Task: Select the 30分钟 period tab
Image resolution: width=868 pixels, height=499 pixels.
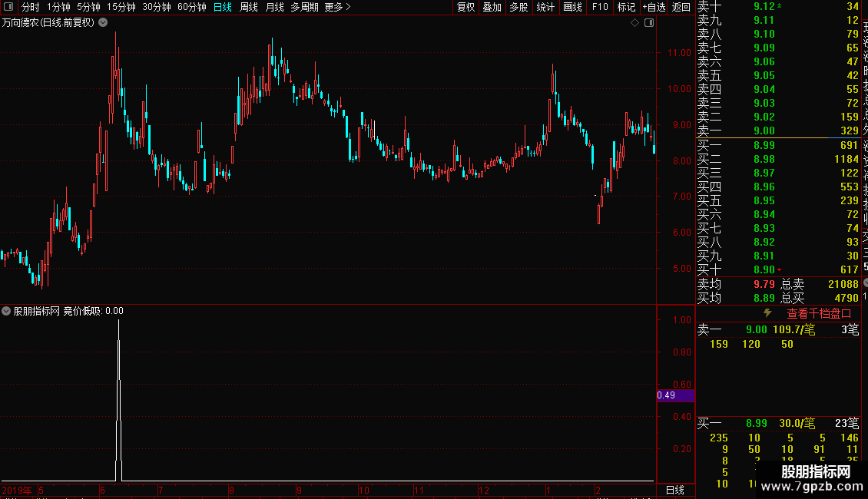Action: 157,7
